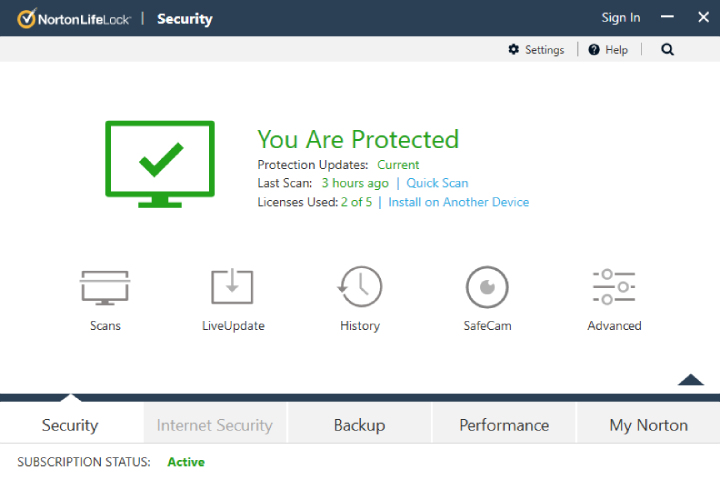
Task: Click the "SUBSCRIPTION STATUS:" label
Action: click(84, 462)
